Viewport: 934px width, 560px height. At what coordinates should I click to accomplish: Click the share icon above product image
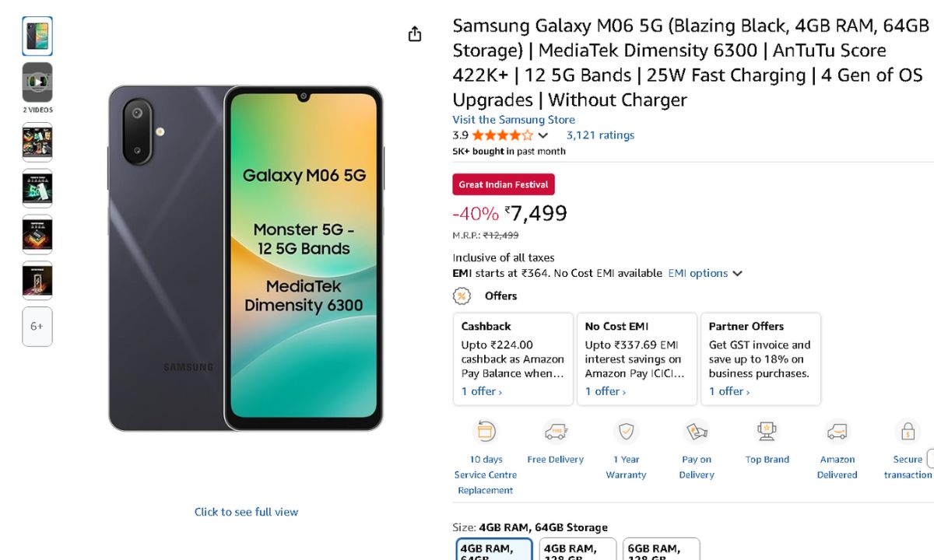(x=415, y=34)
